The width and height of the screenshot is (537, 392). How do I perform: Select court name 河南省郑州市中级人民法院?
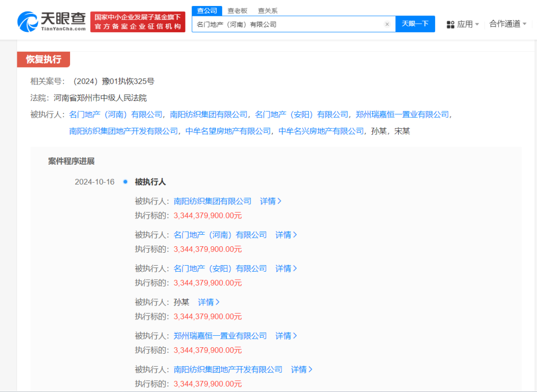click(x=100, y=98)
